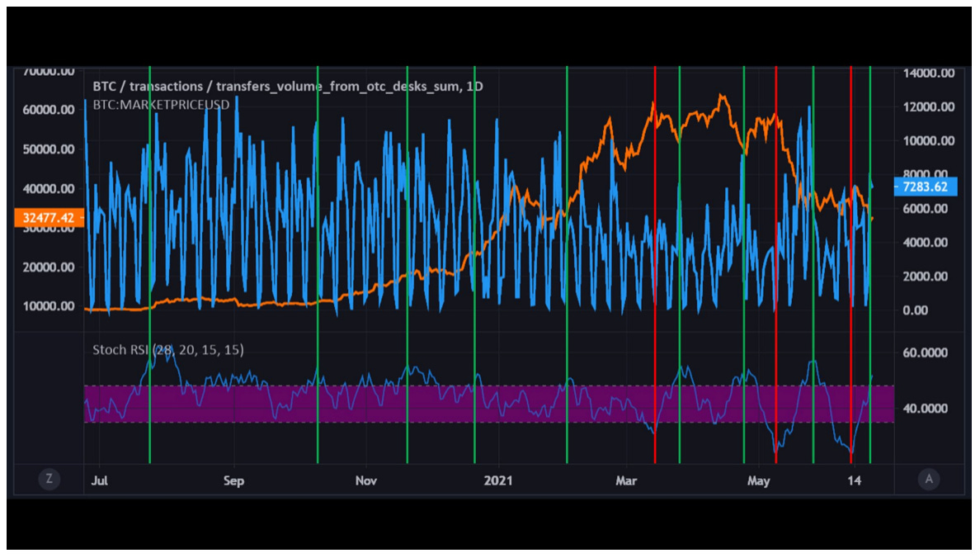This screenshot has width=980, height=558.
Task: Click 40000.00 on the left price scale
Action: (x=49, y=188)
